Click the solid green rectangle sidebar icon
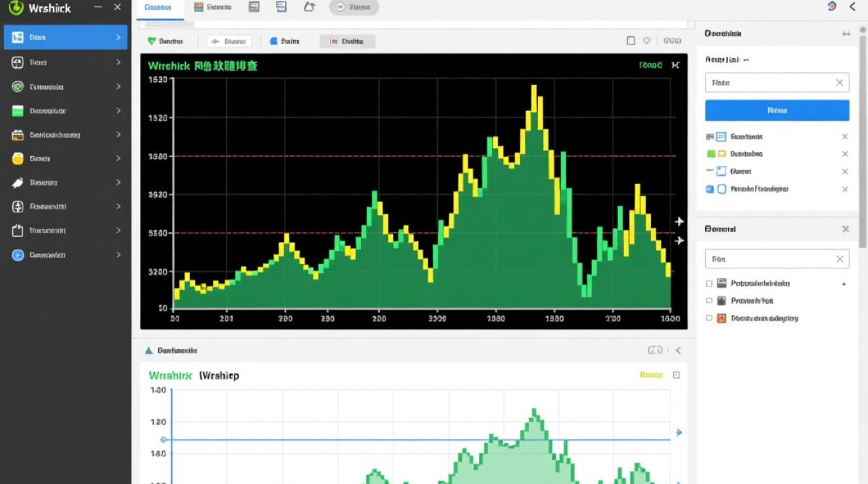The width and height of the screenshot is (868, 484). point(17,111)
